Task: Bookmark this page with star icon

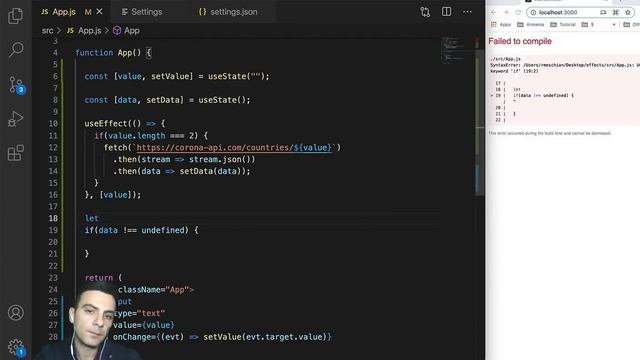Action: point(628,12)
